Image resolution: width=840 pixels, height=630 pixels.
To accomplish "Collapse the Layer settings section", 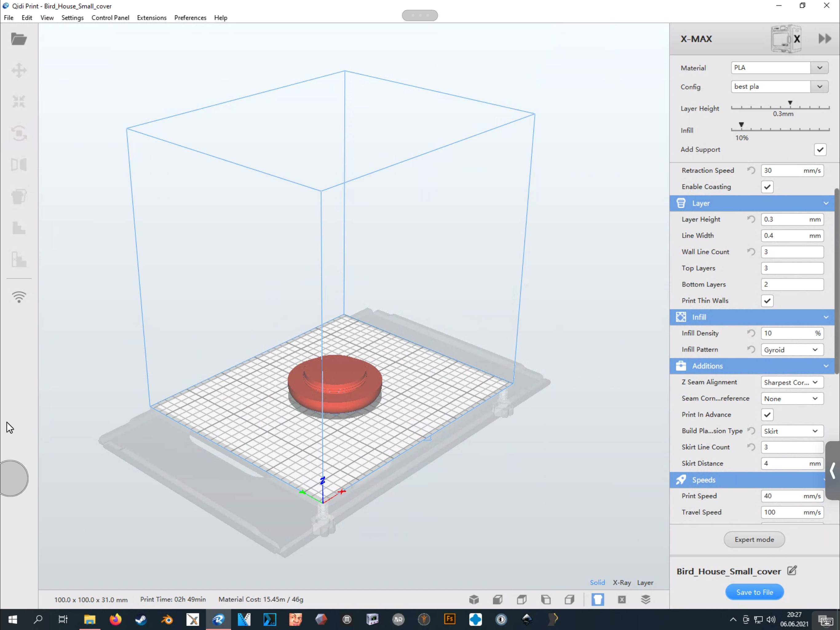I will (752, 203).
